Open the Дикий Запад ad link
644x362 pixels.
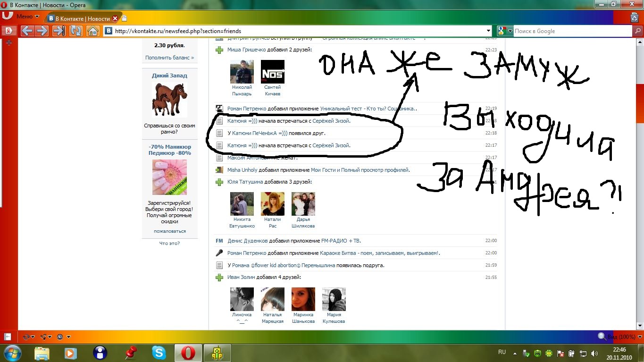coord(169,76)
